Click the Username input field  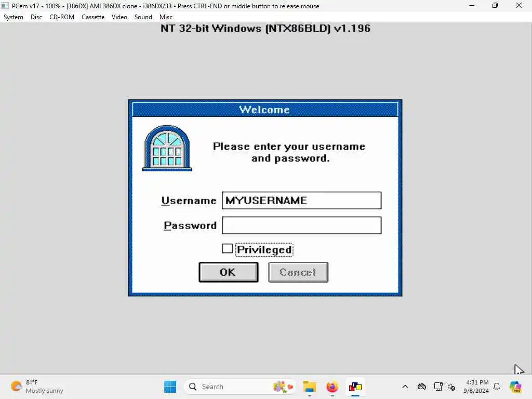[302, 201]
